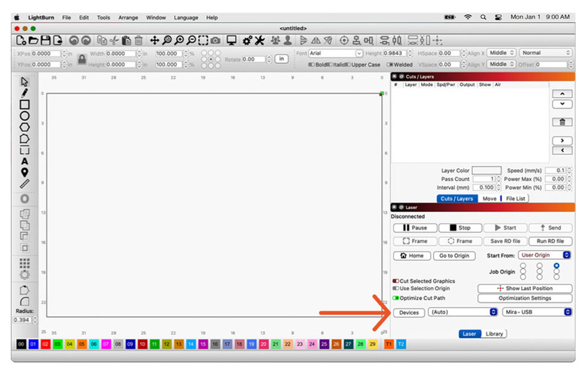The image size is (588, 377).
Task: Open Align X Middle dropdown
Action: click(501, 53)
